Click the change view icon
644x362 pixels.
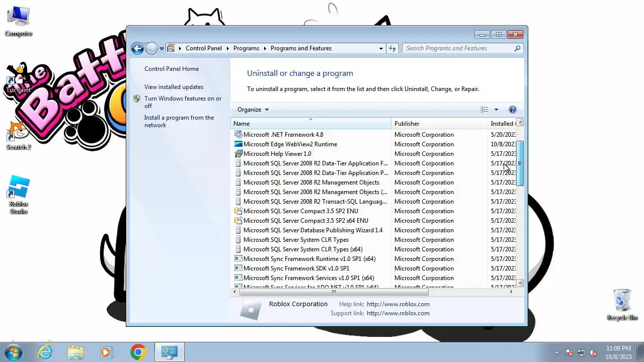click(485, 110)
